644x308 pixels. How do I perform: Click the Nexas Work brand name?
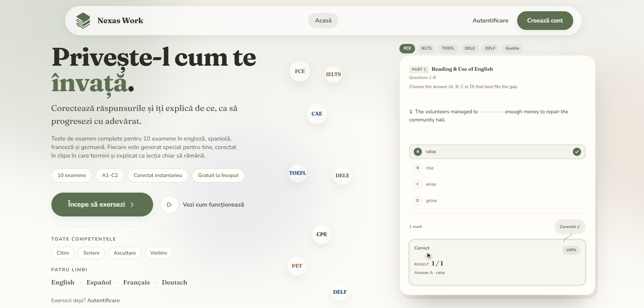120,20
